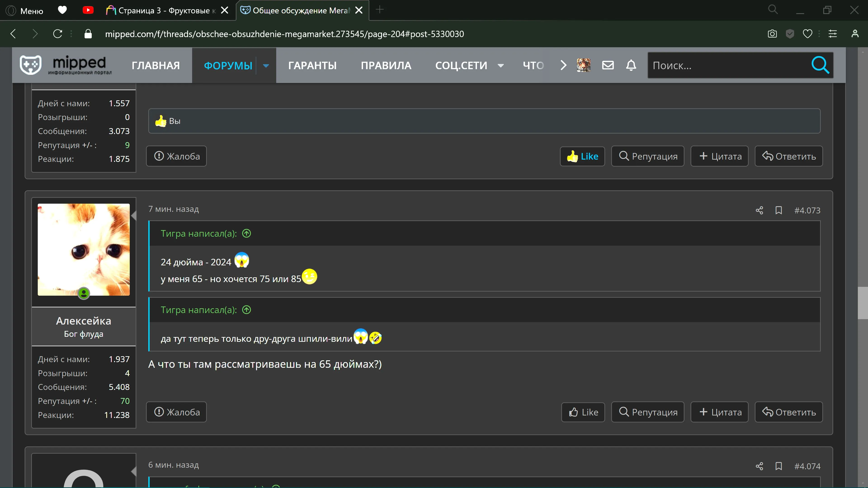Screen dimensions: 868x488
Task: Open Алексейка username link
Action: 84,321
